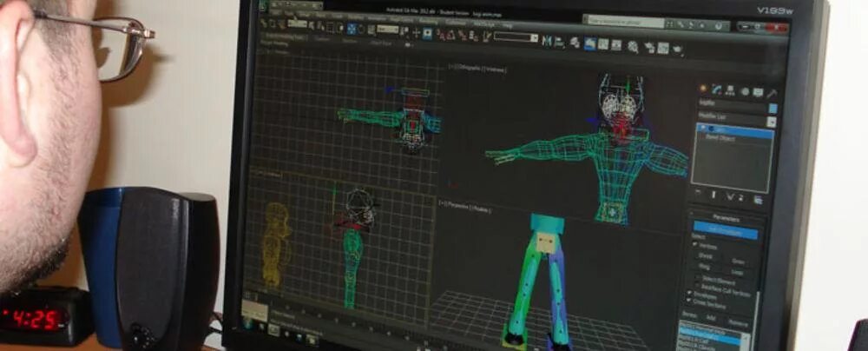The height and width of the screenshot is (351, 868).
Task: Click the Align tool icon
Action: (x=558, y=43)
